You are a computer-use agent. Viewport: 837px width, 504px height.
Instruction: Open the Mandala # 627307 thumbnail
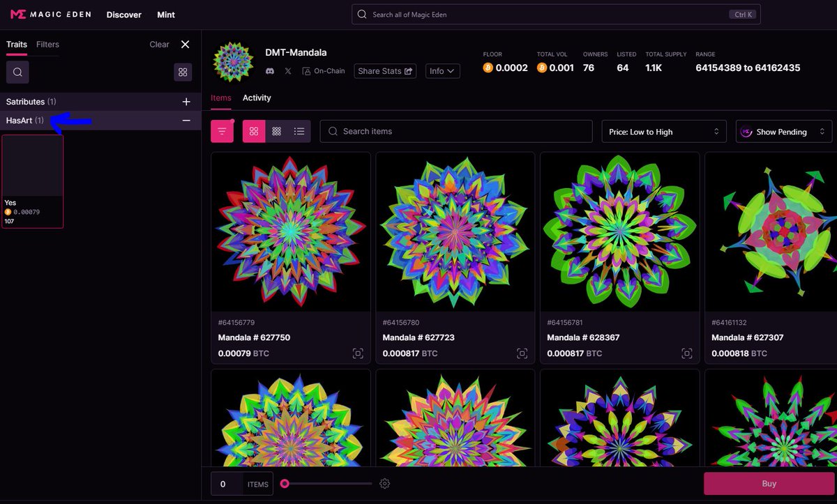tap(771, 232)
